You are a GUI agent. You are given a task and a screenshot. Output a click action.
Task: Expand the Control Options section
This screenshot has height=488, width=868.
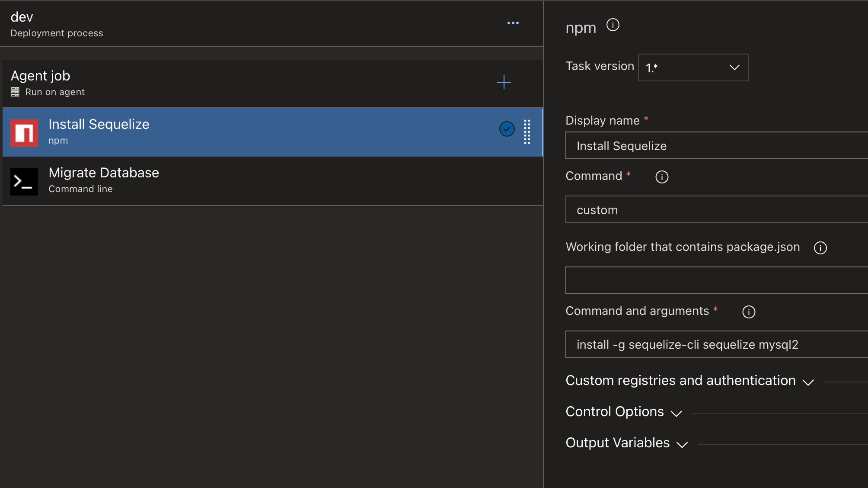(623, 412)
